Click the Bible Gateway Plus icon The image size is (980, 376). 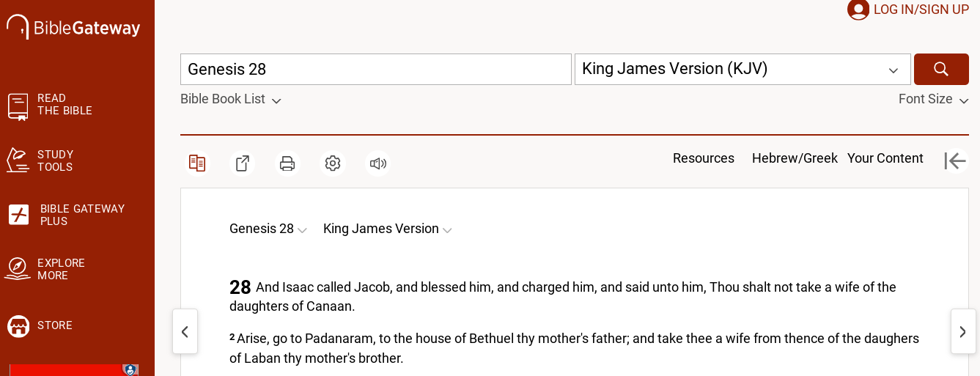(x=18, y=215)
